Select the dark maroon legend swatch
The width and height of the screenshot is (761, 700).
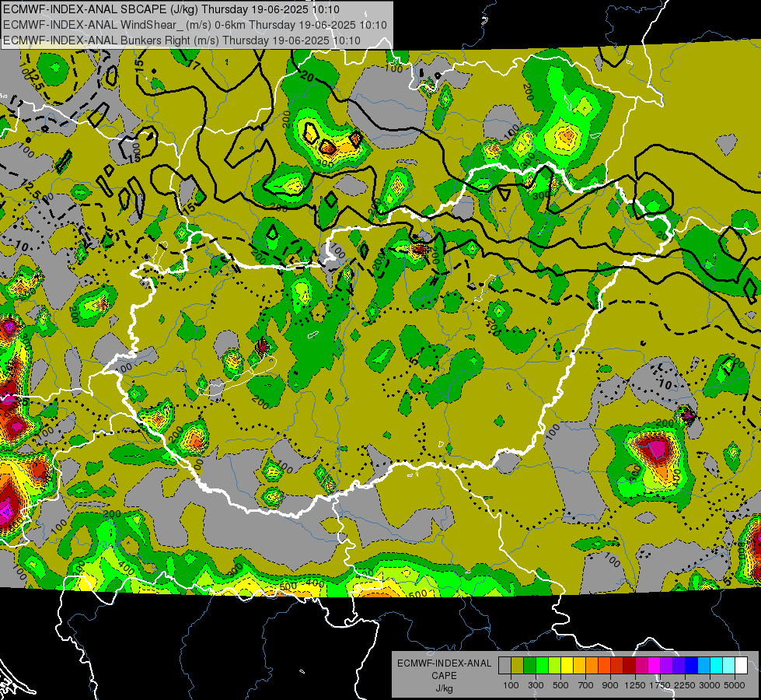coord(630,666)
